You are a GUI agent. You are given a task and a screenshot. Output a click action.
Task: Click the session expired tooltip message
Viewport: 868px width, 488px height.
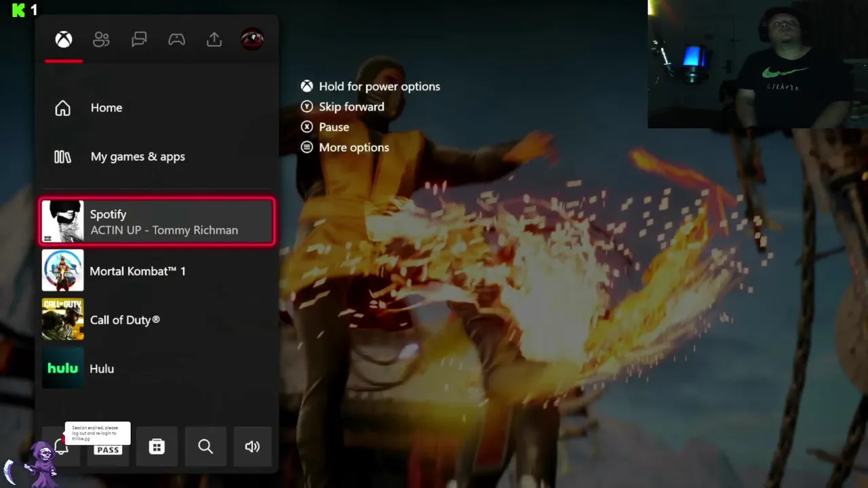tap(97, 433)
